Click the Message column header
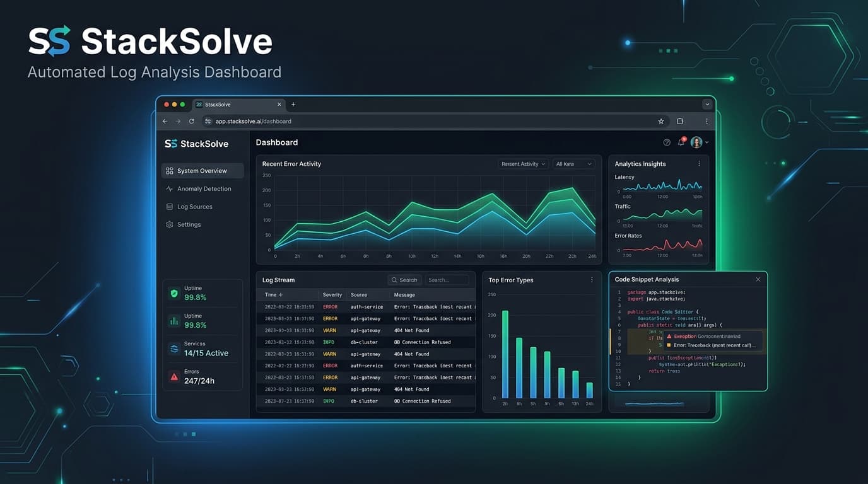 click(x=404, y=295)
